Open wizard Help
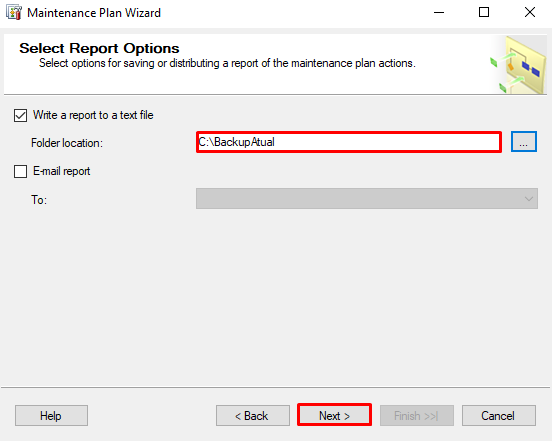 click(51, 416)
